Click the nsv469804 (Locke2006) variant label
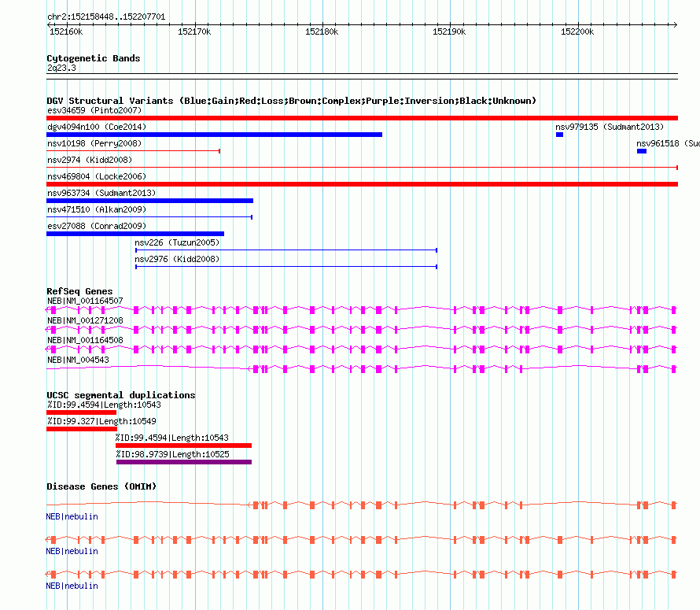Image resolution: width=700 pixels, height=610 pixels. pos(97,176)
